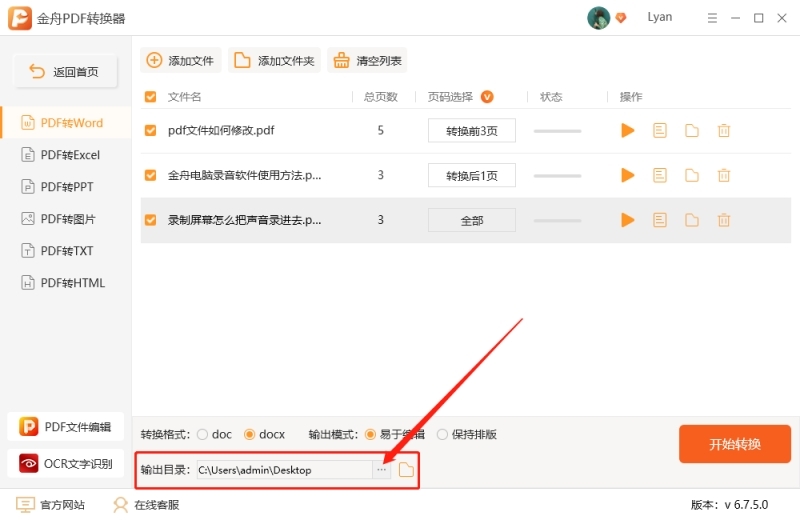Click the username Lyan
Image resolution: width=800 pixels, height=520 pixels.
(660, 17)
